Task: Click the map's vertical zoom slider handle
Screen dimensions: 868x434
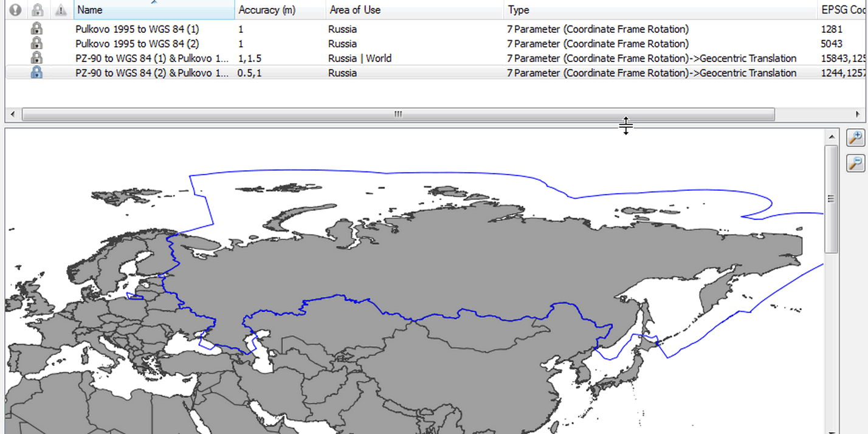Action: tap(831, 199)
